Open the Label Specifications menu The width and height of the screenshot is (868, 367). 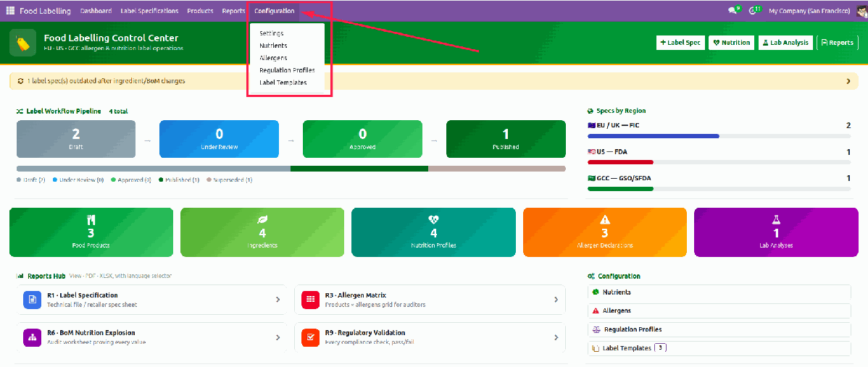click(x=149, y=11)
